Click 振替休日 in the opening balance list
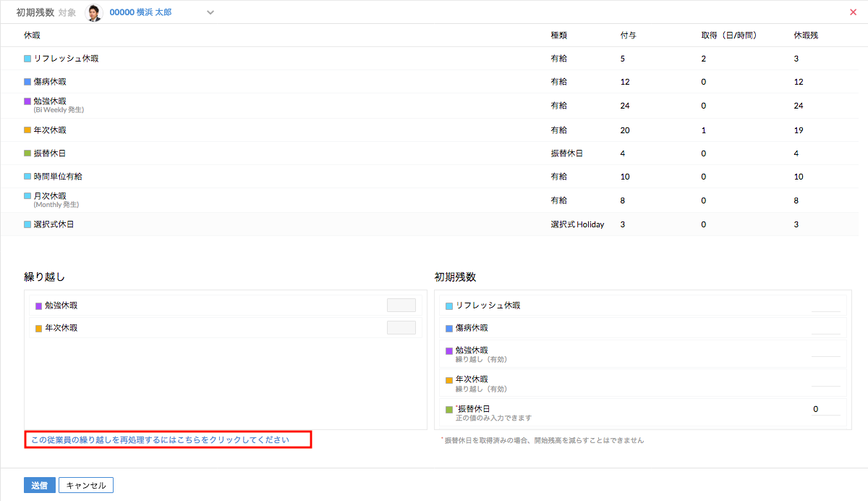Image resolution: width=868 pixels, height=501 pixels. click(x=473, y=409)
